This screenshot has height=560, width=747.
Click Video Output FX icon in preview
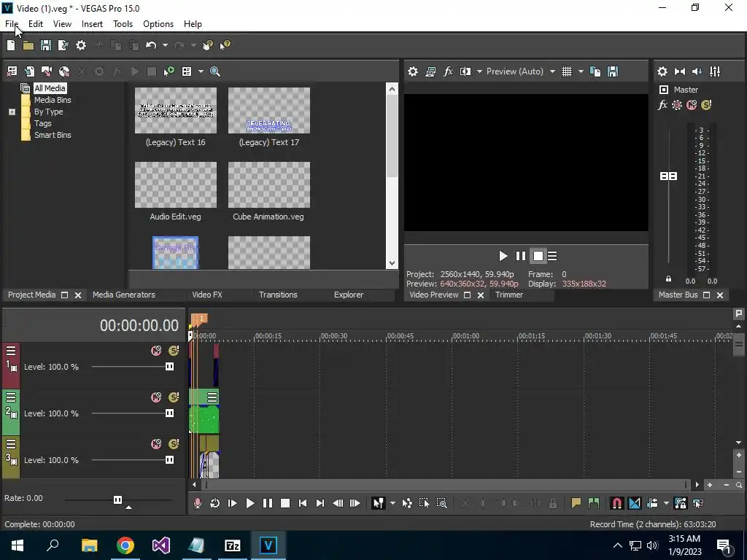click(448, 71)
